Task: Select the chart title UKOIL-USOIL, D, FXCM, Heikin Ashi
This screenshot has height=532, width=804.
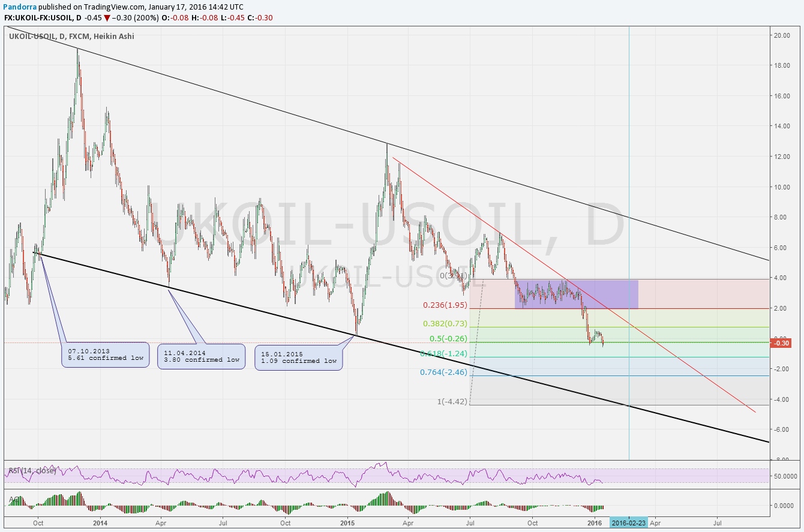Action: (71, 37)
